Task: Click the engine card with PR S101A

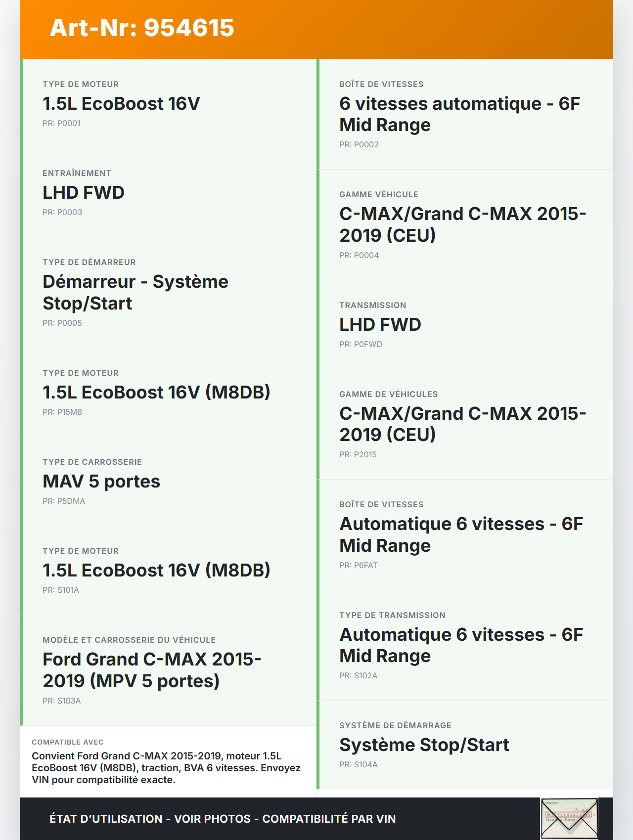Action: 168,570
